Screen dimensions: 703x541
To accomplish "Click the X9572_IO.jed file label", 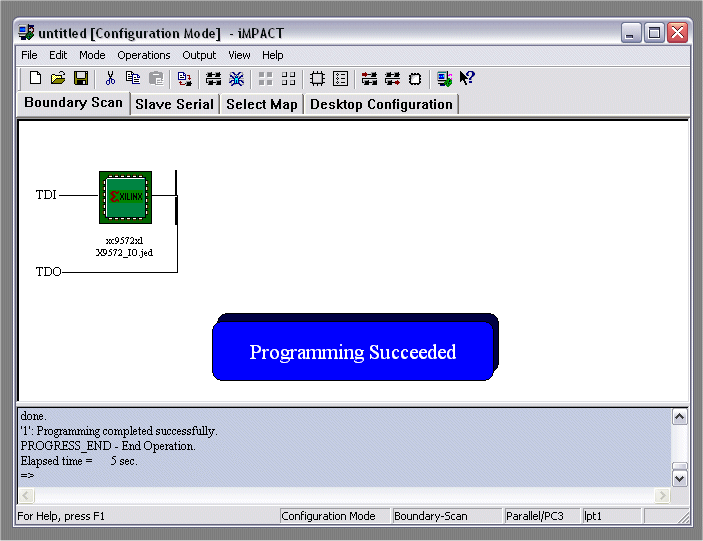I will pos(124,253).
